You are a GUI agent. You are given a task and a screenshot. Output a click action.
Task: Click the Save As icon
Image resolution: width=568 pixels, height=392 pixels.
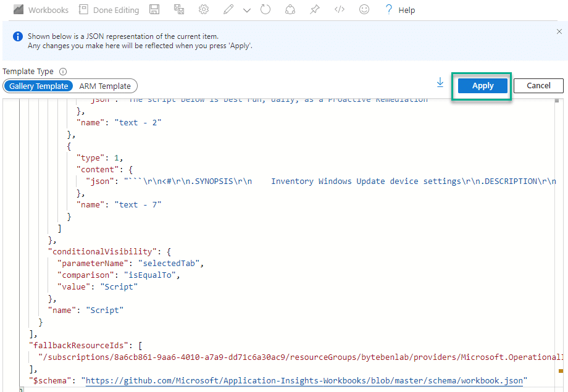coord(179,9)
